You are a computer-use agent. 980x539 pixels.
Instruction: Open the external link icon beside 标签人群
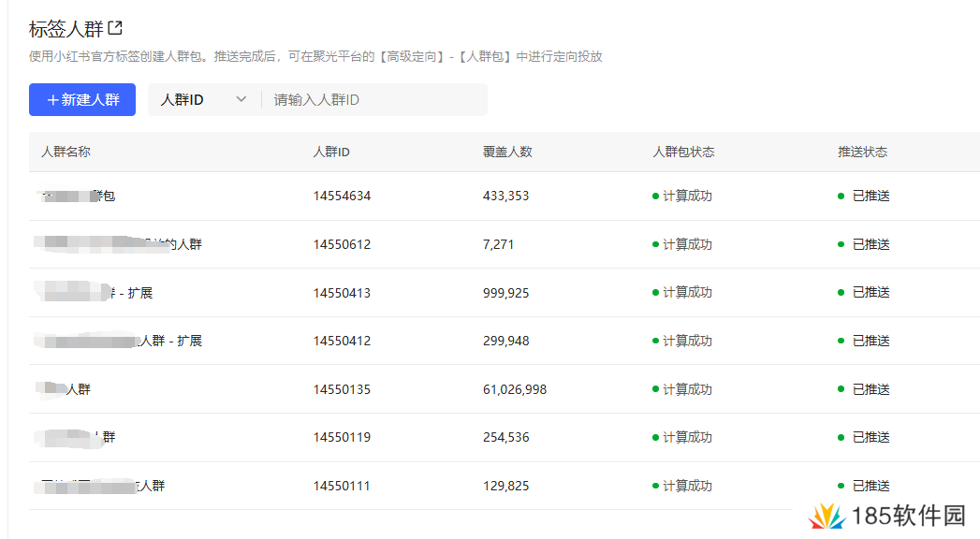[x=114, y=26]
